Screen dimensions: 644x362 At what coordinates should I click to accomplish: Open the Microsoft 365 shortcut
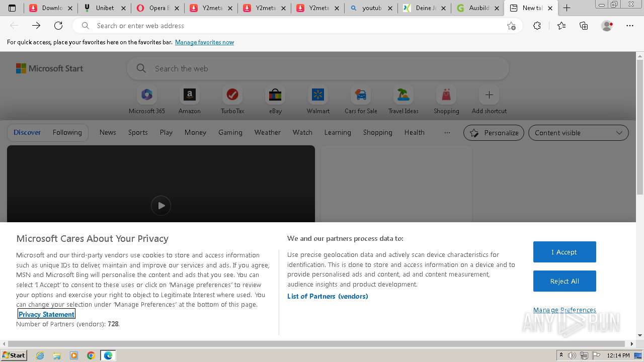coord(147,100)
